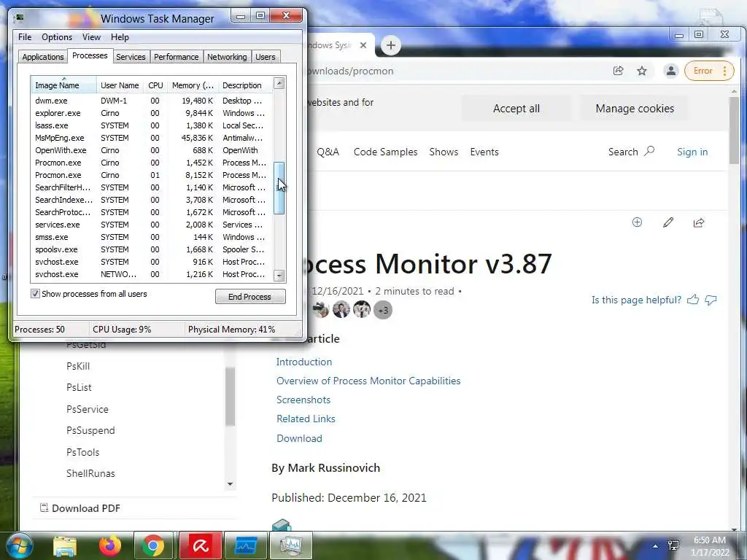Image resolution: width=747 pixels, height=560 pixels.
Task: Sort by Memory column header
Action: click(x=193, y=85)
